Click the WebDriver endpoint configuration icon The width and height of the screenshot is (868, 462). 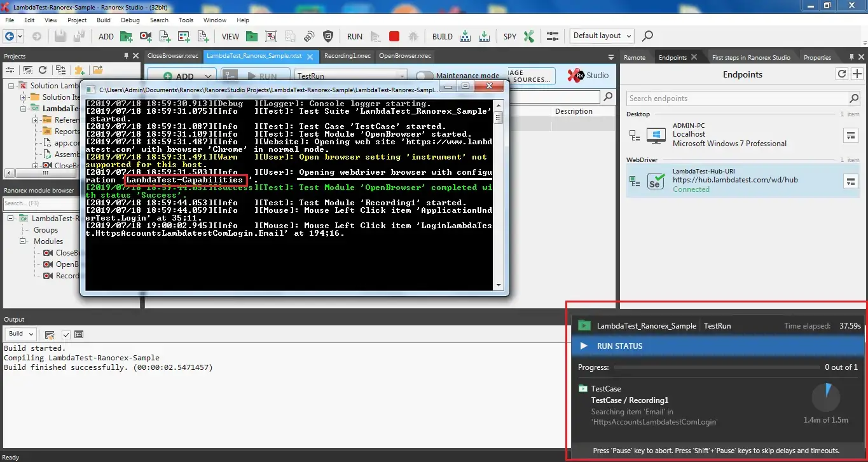[851, 181]
